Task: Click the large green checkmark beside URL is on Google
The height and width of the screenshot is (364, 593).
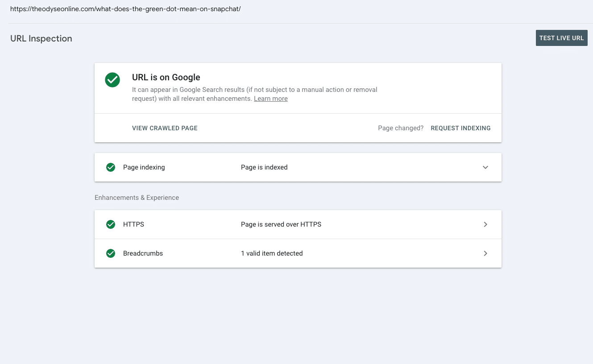Action: tap(112, 80)
